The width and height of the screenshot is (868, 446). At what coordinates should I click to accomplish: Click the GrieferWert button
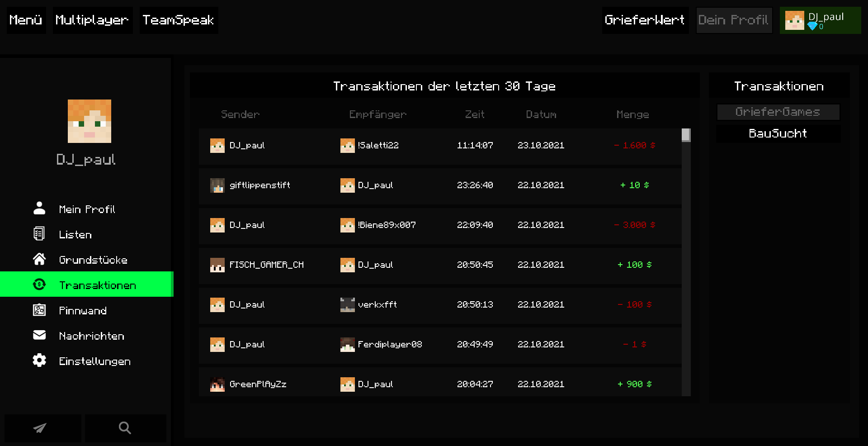tap(645, 20)
